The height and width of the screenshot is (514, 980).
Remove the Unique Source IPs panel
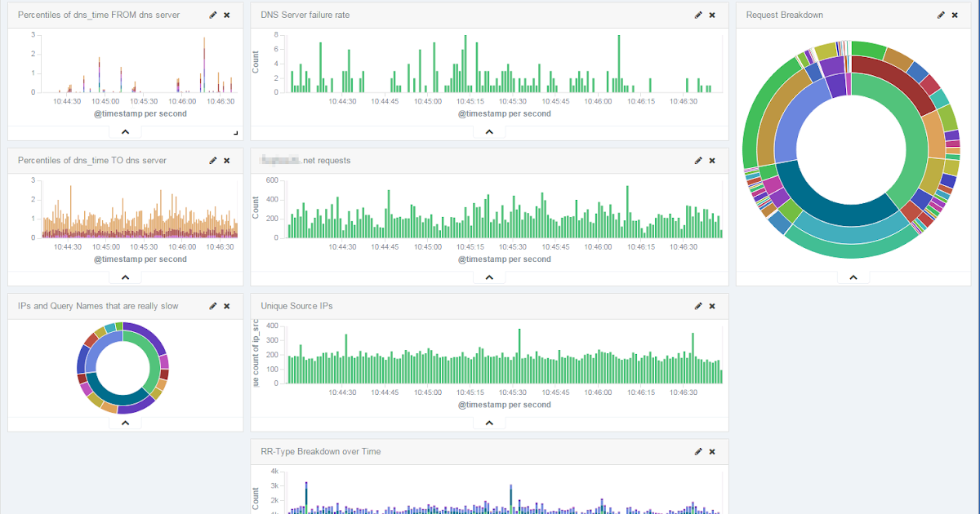712,306
